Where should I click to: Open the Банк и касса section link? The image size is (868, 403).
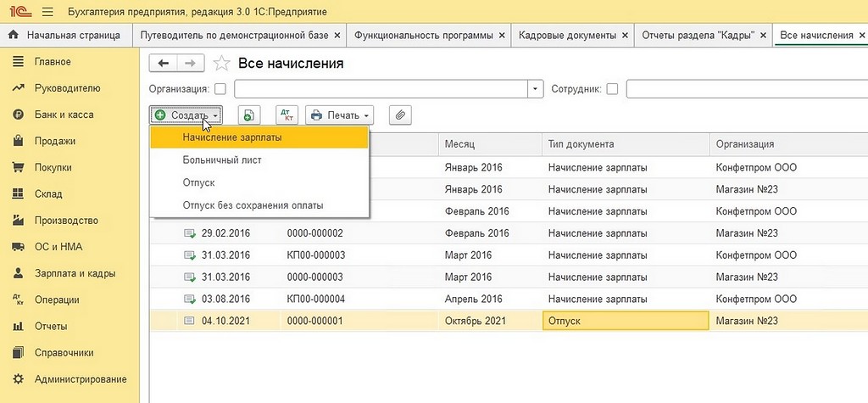click(64, 115)
